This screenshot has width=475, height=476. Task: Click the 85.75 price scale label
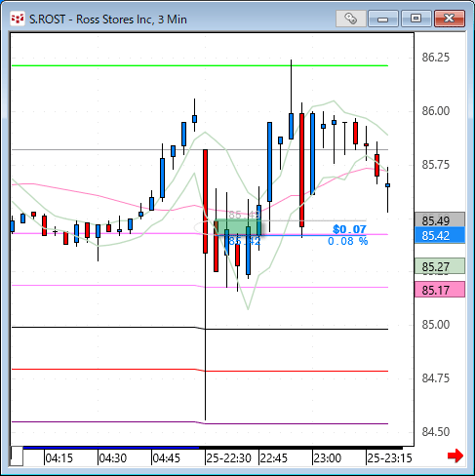pyautogui.click(x=436, y=165)
